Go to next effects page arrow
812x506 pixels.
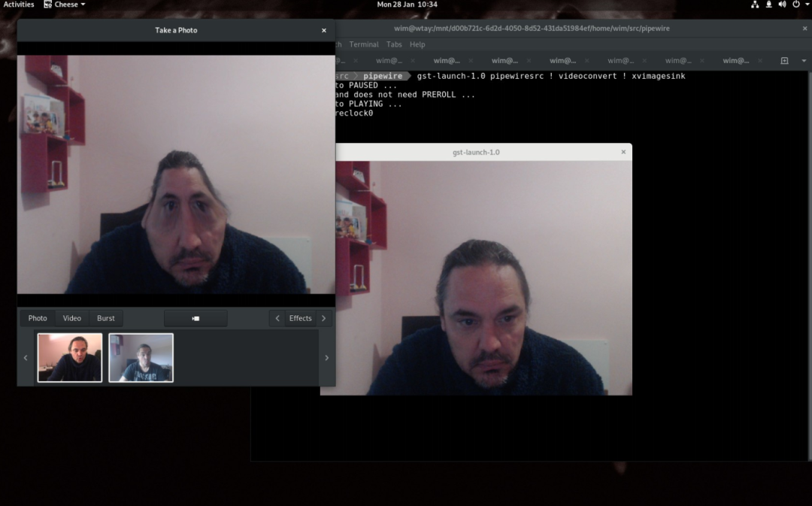[324, 318]
